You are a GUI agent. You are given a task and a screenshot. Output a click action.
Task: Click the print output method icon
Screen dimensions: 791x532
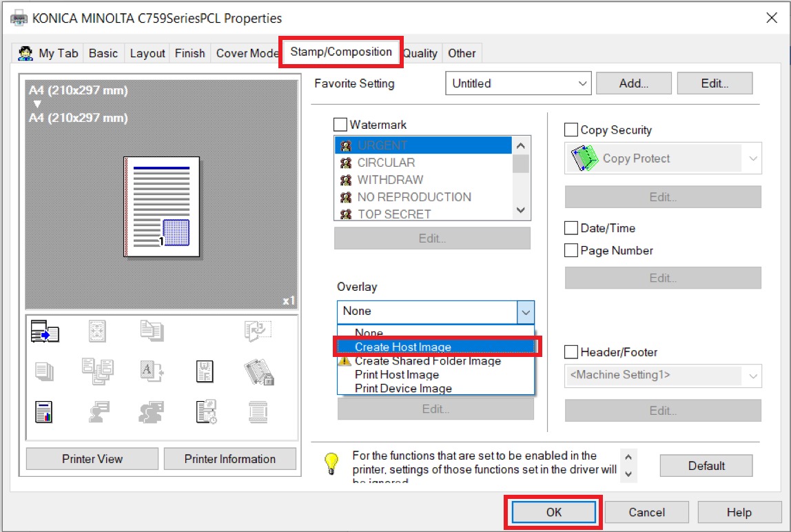45,333
